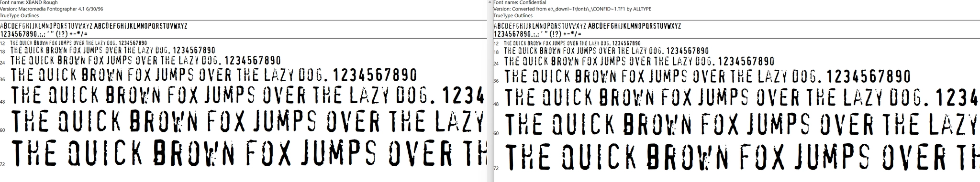Click the 72 size label in Confidential pane
The image size is (980, 182).
(496, 168)
